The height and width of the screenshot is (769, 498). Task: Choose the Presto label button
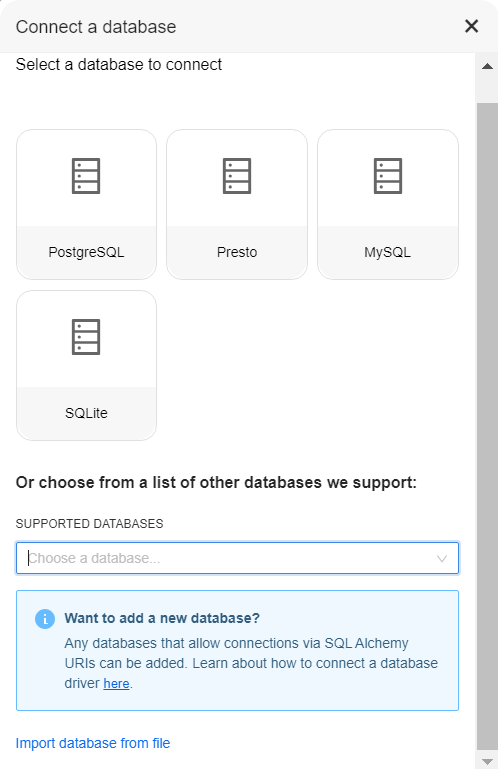coord(237,252)
